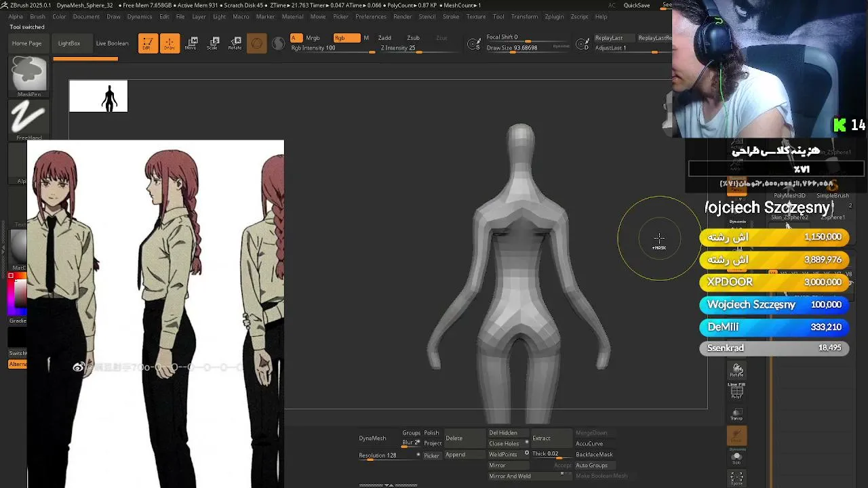Click the QuickSave button
This screenshot has width=868, height=488.
637,5
